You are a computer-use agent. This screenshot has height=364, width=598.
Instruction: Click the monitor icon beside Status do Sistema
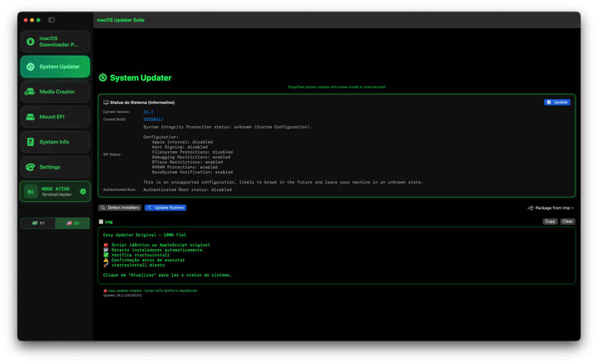106,103
